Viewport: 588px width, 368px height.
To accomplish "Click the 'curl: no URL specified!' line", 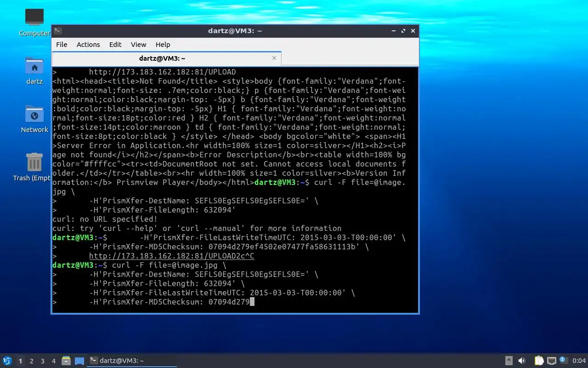I will tap(105, 219).
